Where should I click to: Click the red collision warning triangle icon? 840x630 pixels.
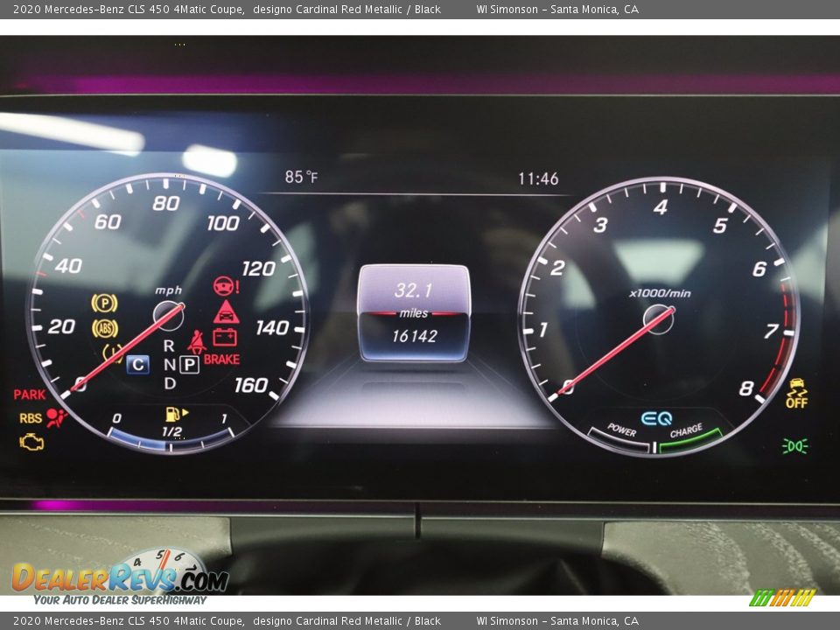(226, 311)
